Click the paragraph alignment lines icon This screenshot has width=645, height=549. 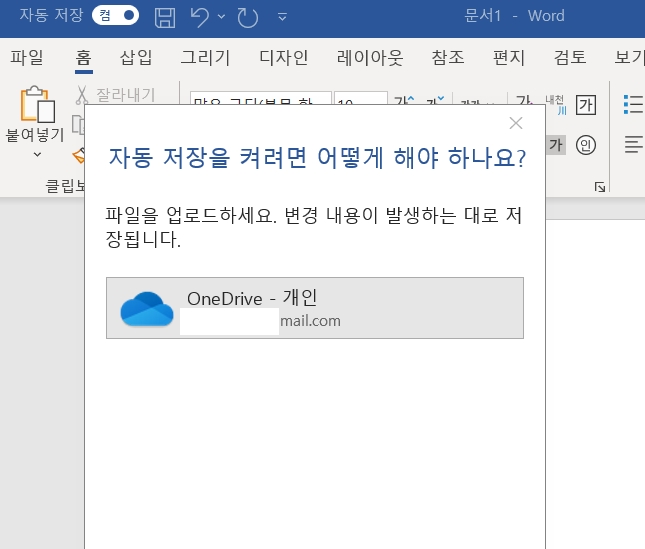click(x=633, y=145)
